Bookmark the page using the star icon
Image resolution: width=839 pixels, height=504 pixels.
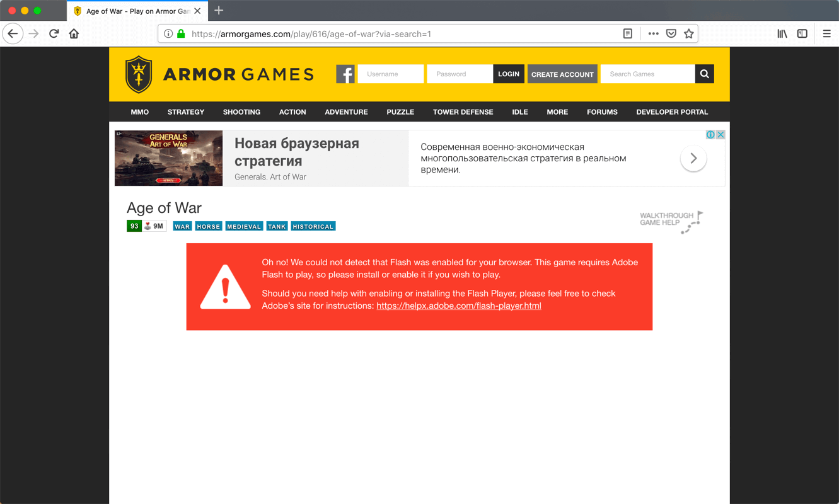[x=688, y=33]
